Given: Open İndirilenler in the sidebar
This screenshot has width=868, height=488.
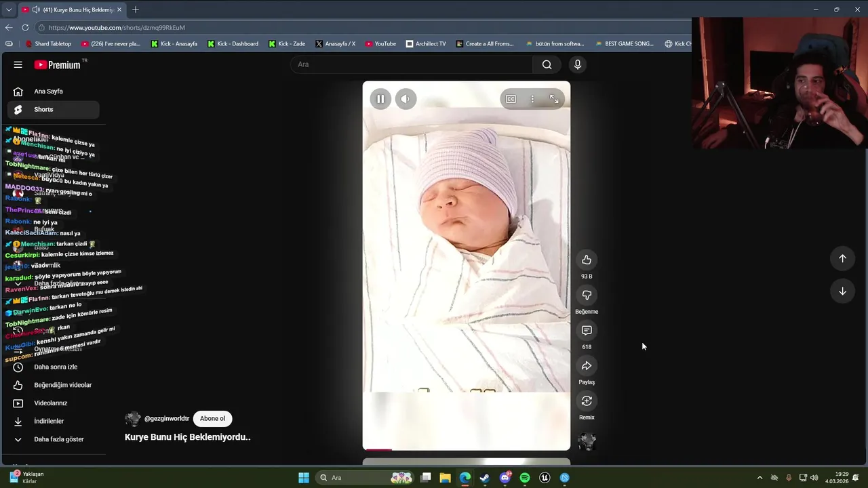Looking at the screenshot, I should [x=53, y=421].
